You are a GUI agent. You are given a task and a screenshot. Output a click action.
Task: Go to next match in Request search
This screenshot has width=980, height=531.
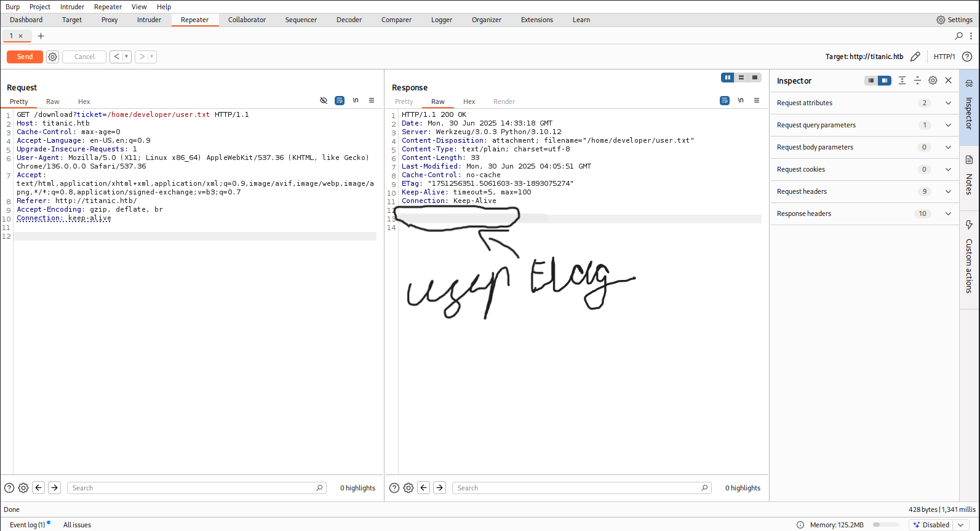tap(55, 488)
